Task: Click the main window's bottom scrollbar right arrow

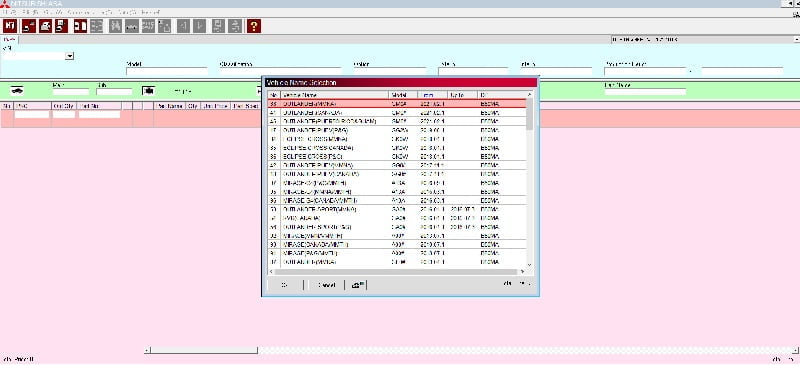Action: [795, 350]
